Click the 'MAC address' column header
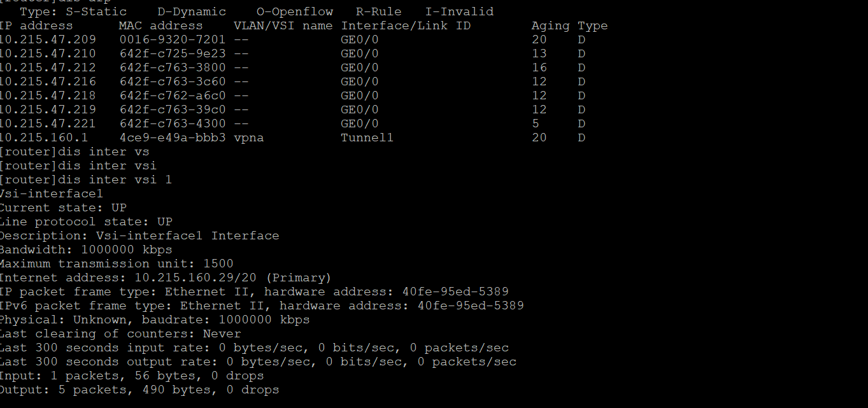 (160, 25)
